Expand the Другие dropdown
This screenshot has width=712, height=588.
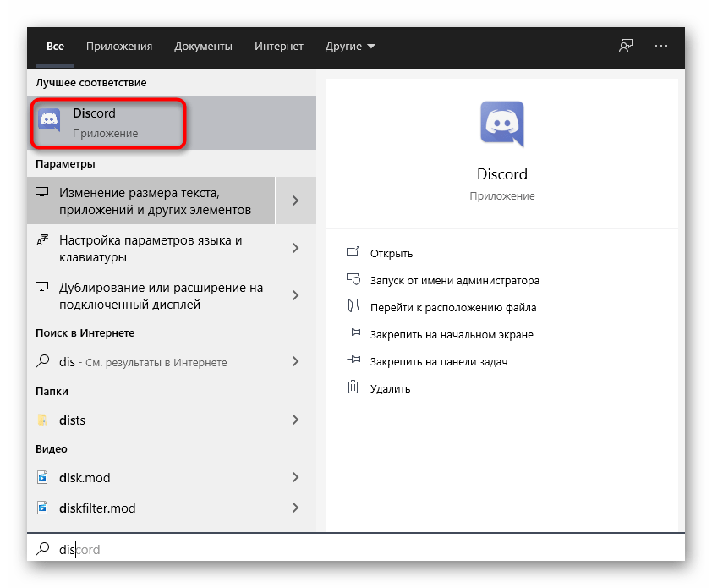[x=350, y=47]
